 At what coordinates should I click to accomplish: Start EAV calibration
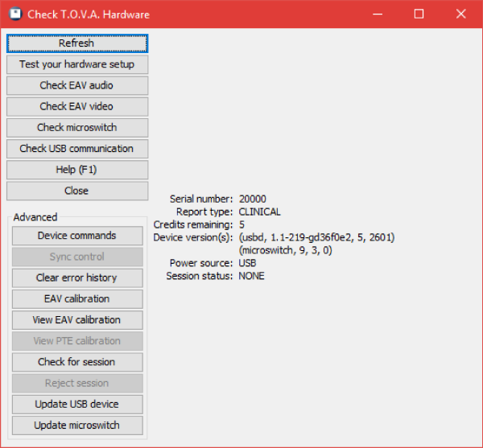click(77, 299)
